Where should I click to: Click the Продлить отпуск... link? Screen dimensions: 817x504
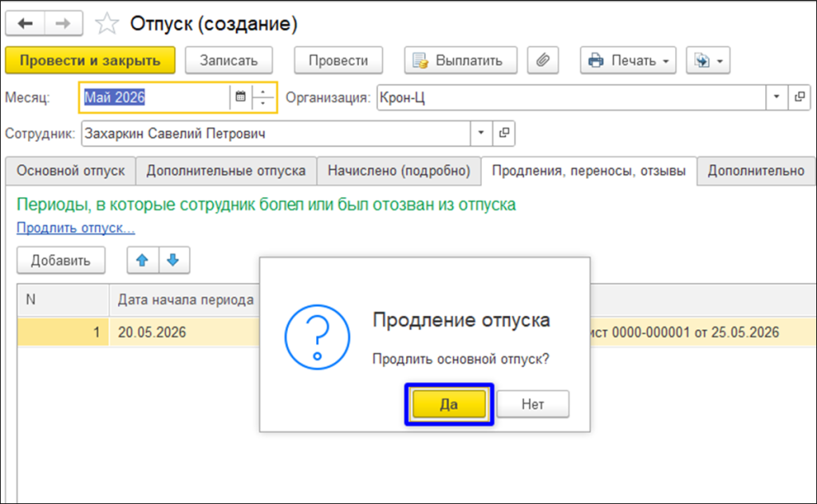click(x=76, y=227)
